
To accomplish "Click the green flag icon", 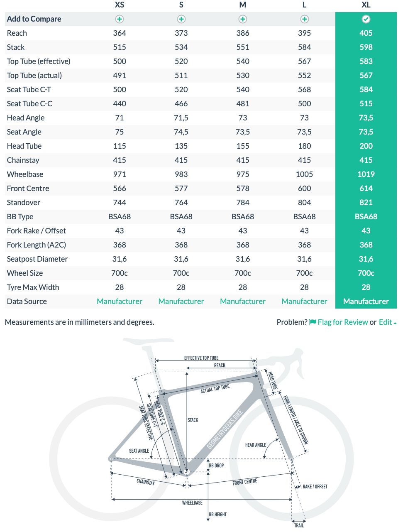I will tap(313, 322).
